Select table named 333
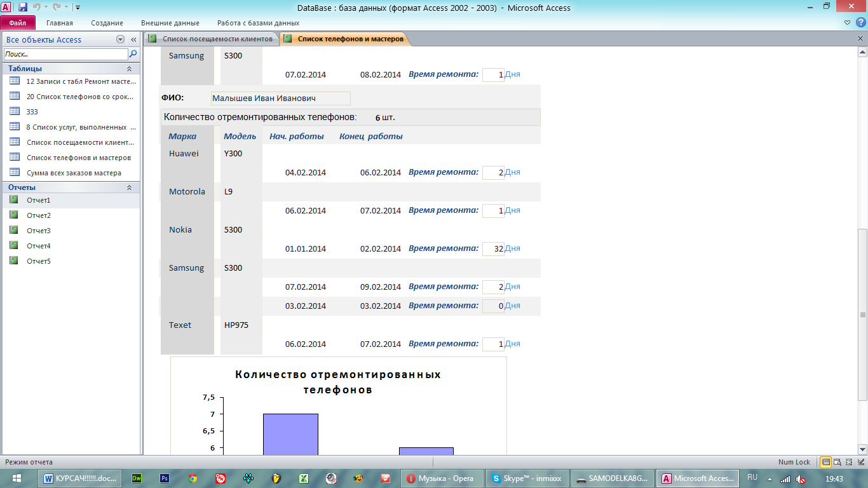The width and height of the screenshot is (868, 488). coord(71,112)
